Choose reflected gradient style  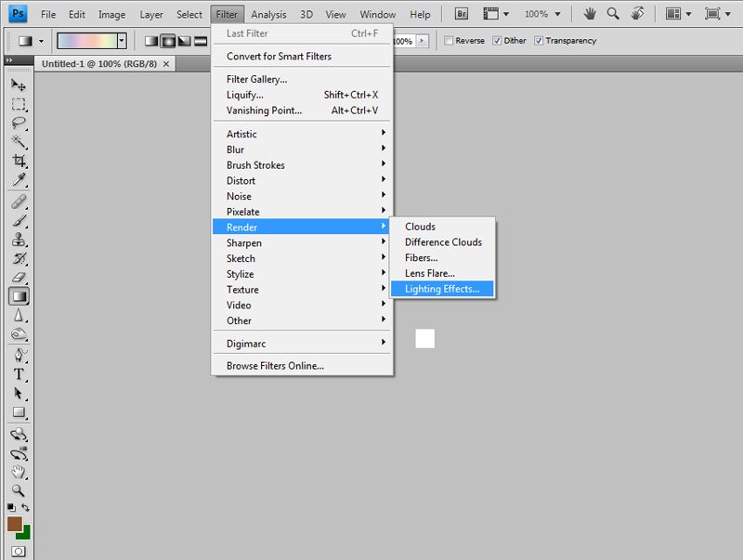coord(201,41)
